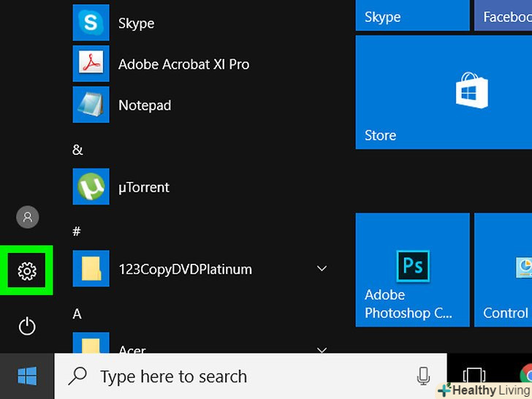Image resolution: width=532 pixels, height=399 pixels.
Task: Open the user account icon
Action: tap(27, 217)
